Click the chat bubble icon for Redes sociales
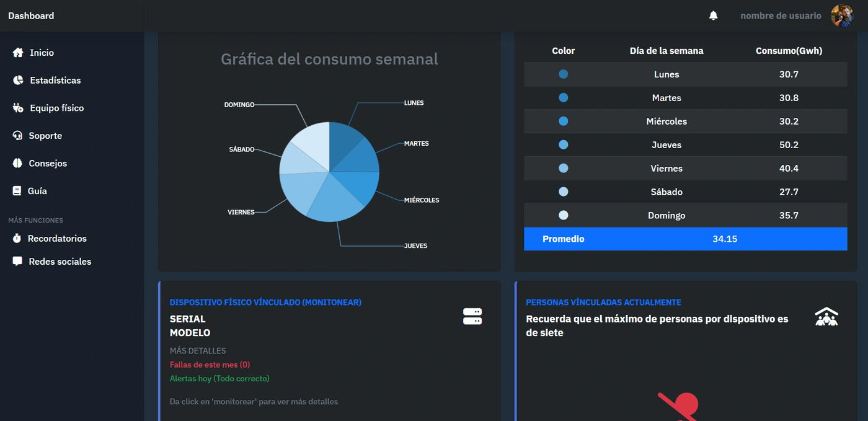This screenshot has height=421, width=868. click(17, 261)
